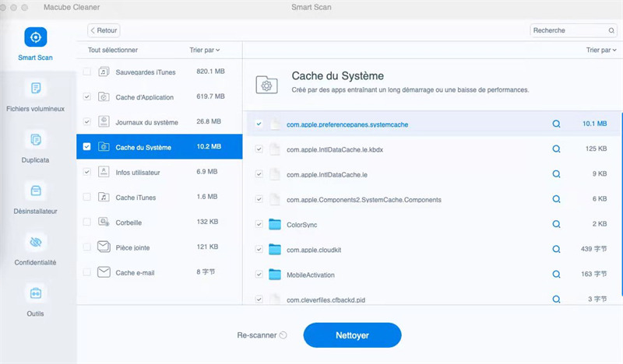Uncheck the Infos utilisateur checkbox
This screenshot has width=623, height=364.
pyautogui.click(x=86, y=172)
